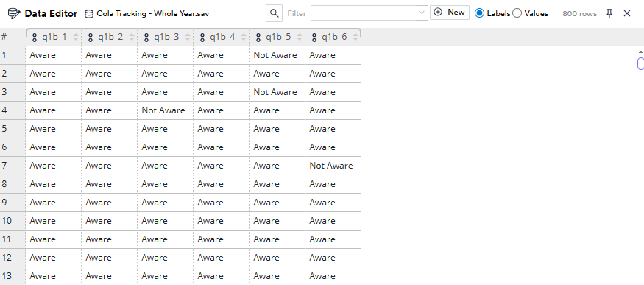Click Not Aware cell in row 4
The width and height of the screenshot is (644, 285).
165,110
